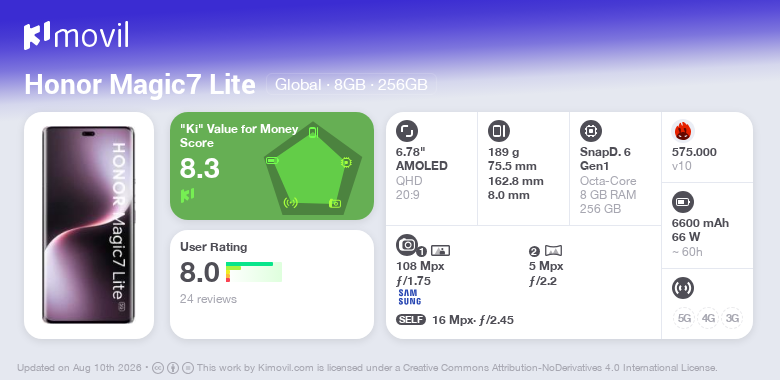The width and height of the screenshot is (780, 380).
Task: Click the Honor Magic7 Lite title
Action: click(x=140, y=84)
